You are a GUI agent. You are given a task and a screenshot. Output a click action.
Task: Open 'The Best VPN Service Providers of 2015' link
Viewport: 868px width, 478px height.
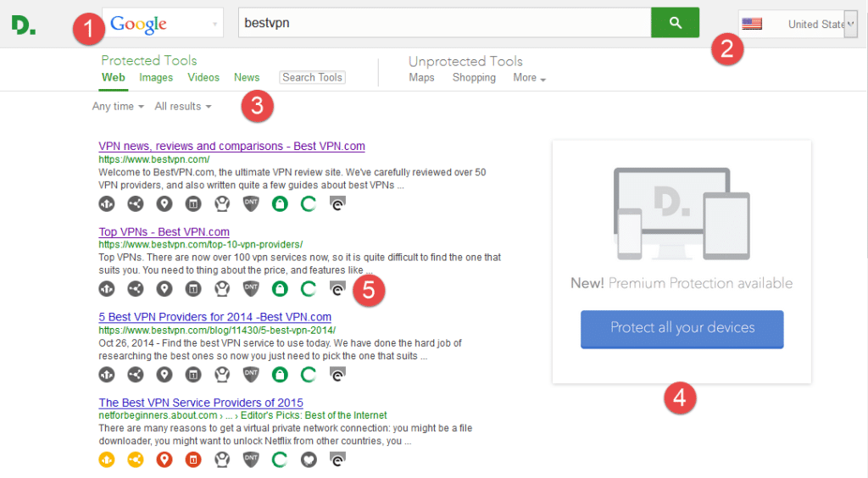click(x=201, y=403)
